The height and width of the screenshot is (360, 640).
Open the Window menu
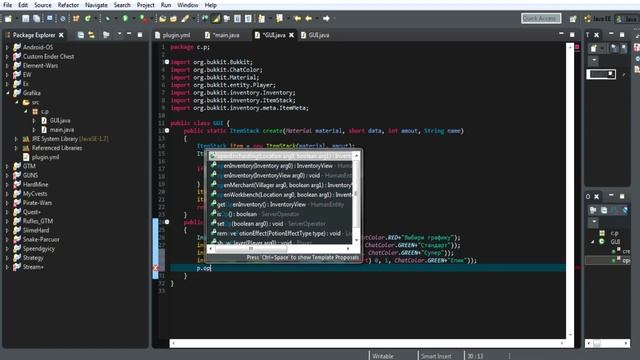tap(188, 5)
